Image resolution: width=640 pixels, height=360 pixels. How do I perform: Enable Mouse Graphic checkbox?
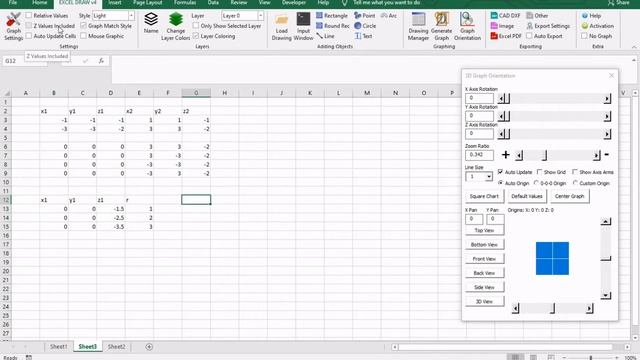click(83, 36)
